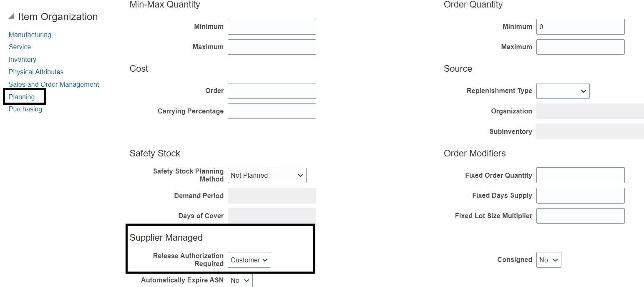The width and height of the screenshot is (644, 287).
Task: Click the Min-Max Minimum quantity field
Action: click(x=272, y=26)
